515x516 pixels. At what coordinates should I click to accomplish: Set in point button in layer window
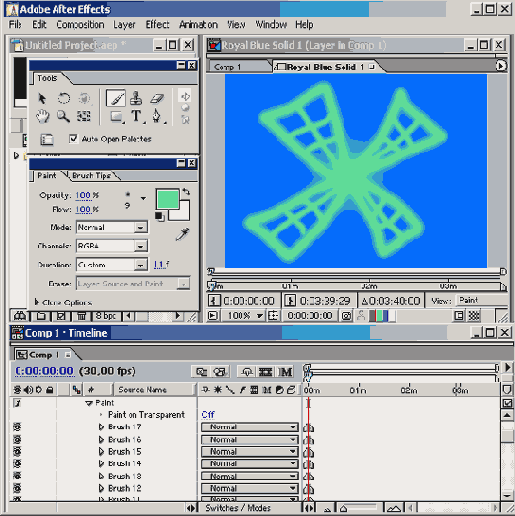[214, 301]
